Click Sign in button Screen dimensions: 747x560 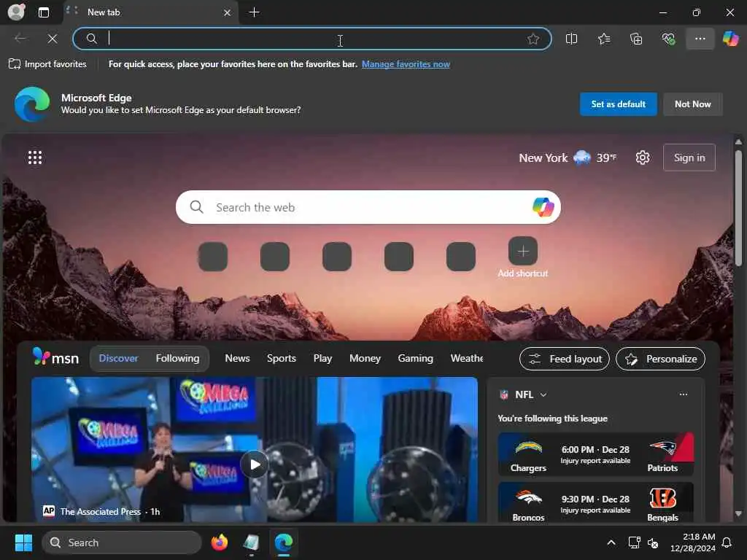tap(689, 157)
